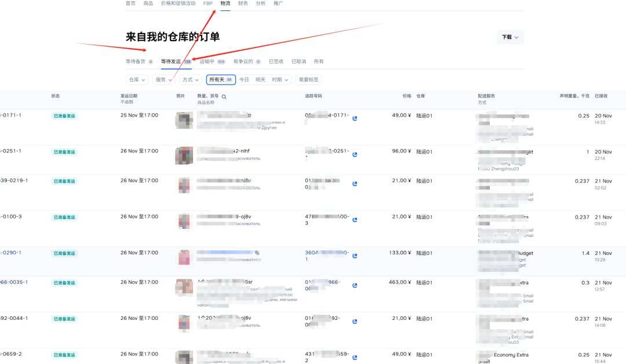Open tracking link icon for order 0035-1
Viewport: 626px width, 364px height.
coord(355,285)
